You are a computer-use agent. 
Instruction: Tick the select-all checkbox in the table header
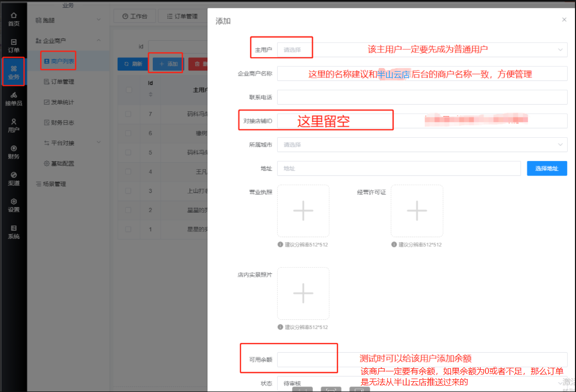[x=129, y=90]
